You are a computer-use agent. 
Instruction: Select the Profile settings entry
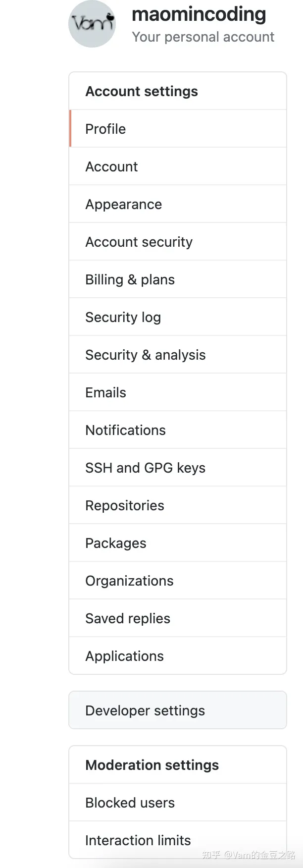coord(105,129)
